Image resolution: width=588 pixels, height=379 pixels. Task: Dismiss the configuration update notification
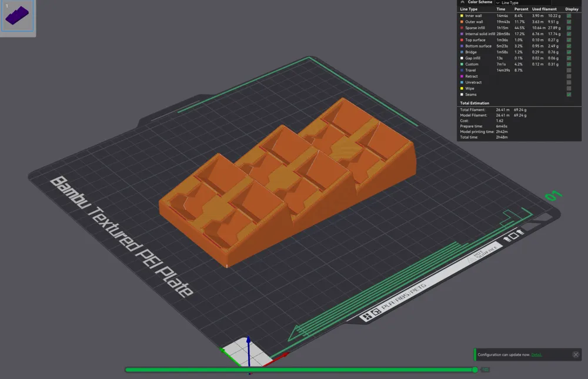tap(576, 355)
